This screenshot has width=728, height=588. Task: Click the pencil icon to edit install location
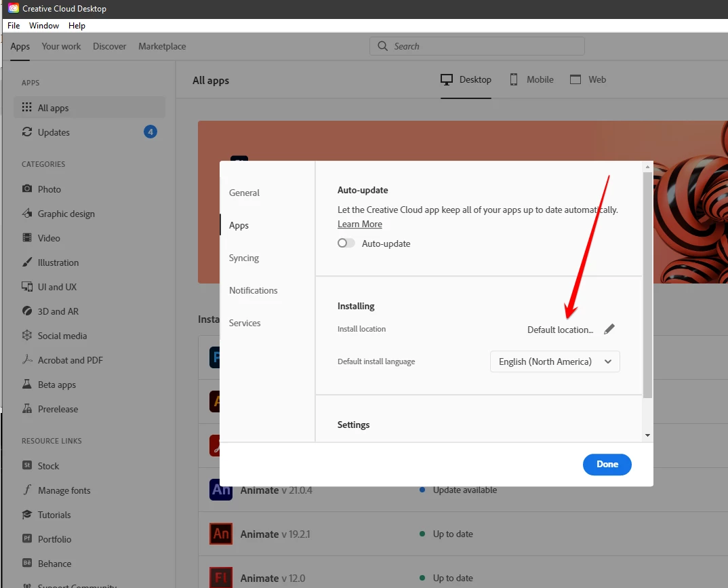[x=609, y=330]
